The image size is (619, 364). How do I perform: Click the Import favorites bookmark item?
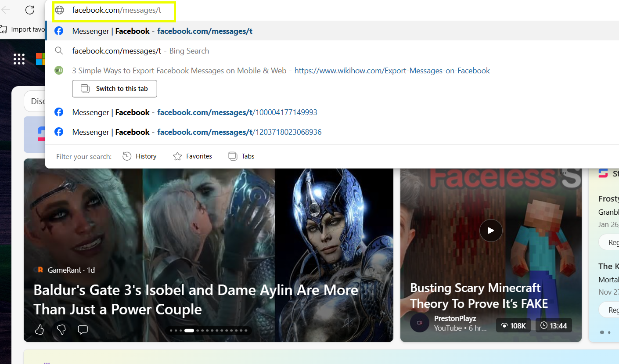tap(23, 29)
